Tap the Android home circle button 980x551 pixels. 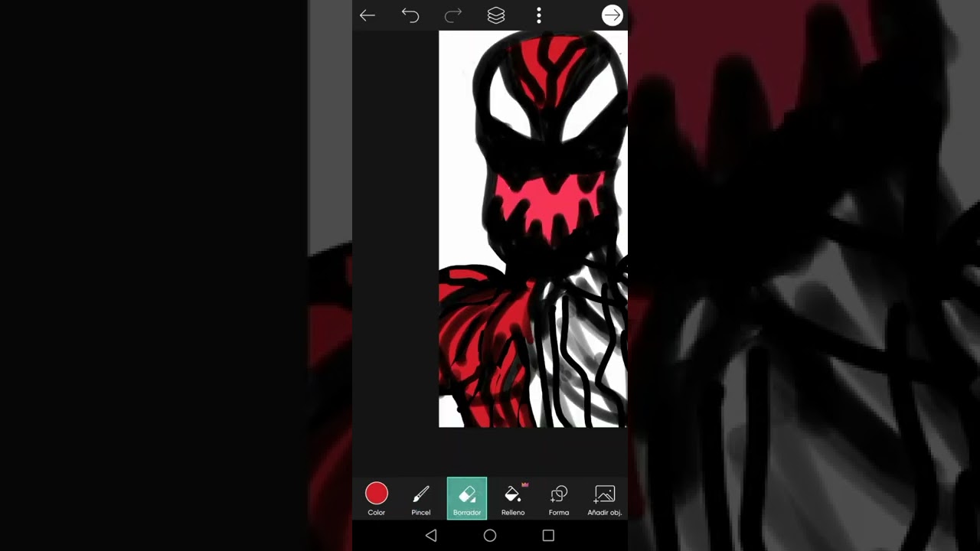click(x=490, y=536)
